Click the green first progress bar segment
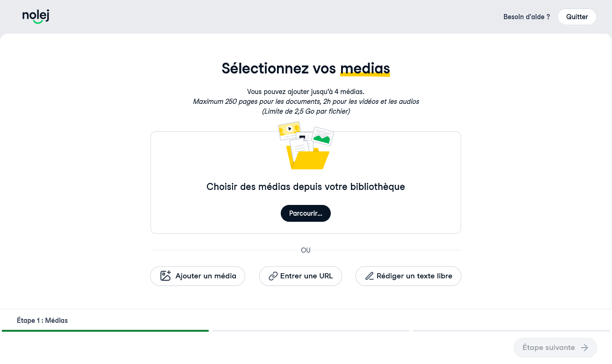 105,331
